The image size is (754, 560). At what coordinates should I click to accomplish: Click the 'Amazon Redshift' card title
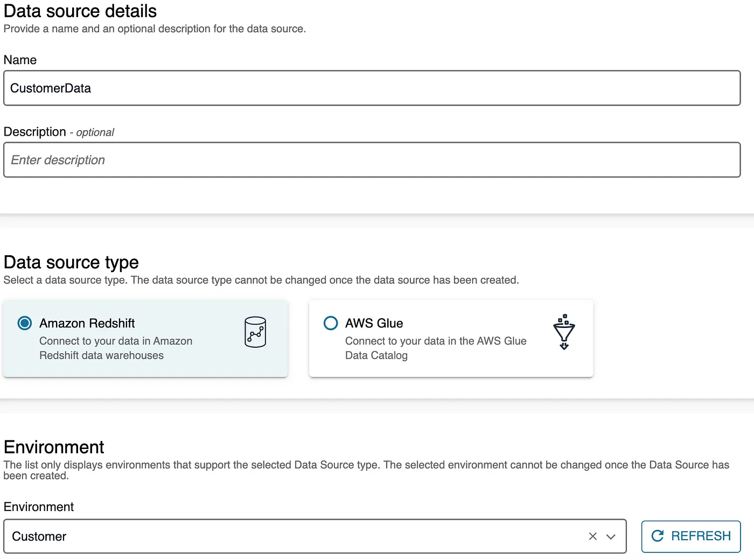coord(87,323)
